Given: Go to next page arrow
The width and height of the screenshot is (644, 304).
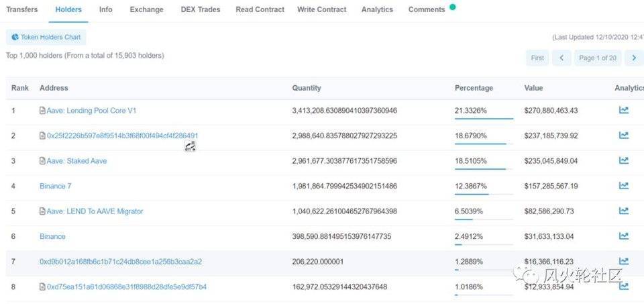Looking at the screenshot, I should [x=633, y=58].
